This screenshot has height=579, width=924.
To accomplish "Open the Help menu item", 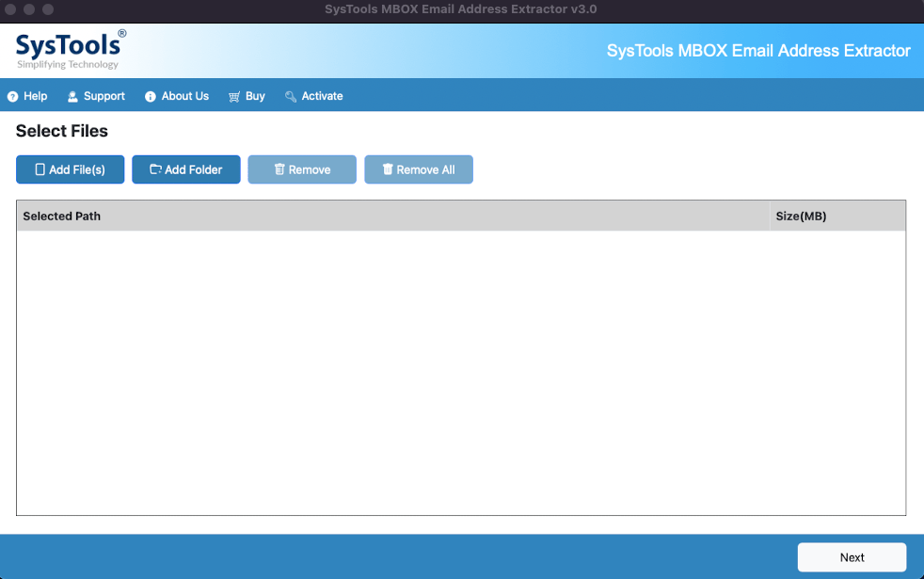I will (36, 96).
